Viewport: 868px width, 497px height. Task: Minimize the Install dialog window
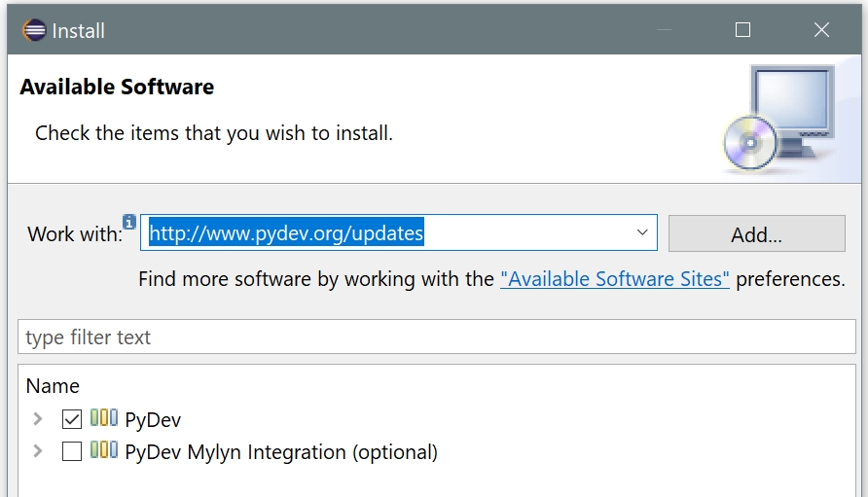[x=665, y=30]
